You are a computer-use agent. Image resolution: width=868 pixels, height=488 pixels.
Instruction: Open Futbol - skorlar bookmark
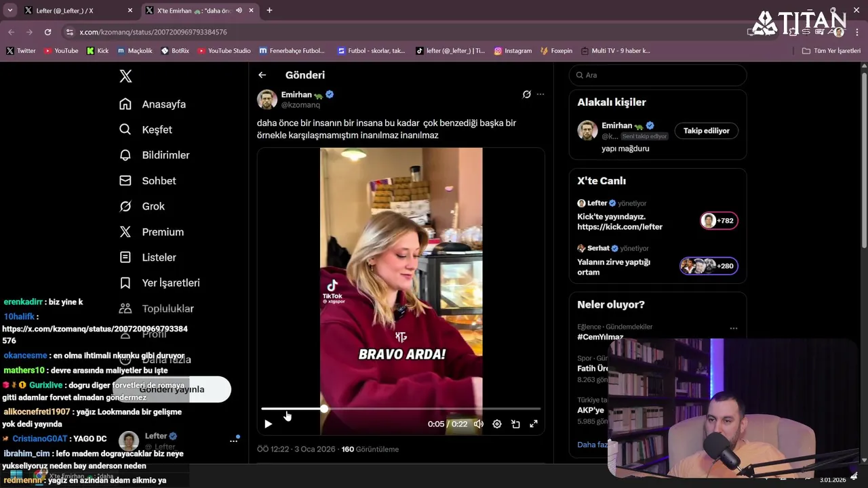tap(371, 51)
